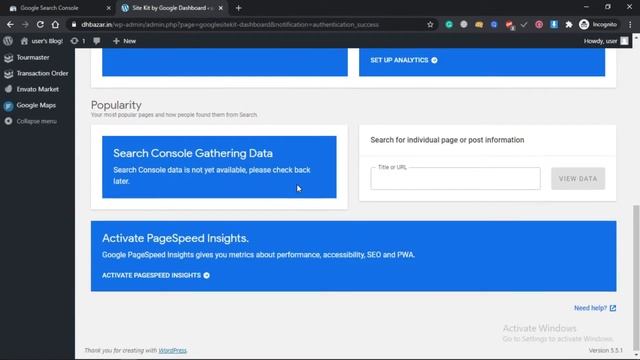Click the lock icon in address bar
Image resolution: width=640 pixels, height=360 pixels.
pos(73,24)
